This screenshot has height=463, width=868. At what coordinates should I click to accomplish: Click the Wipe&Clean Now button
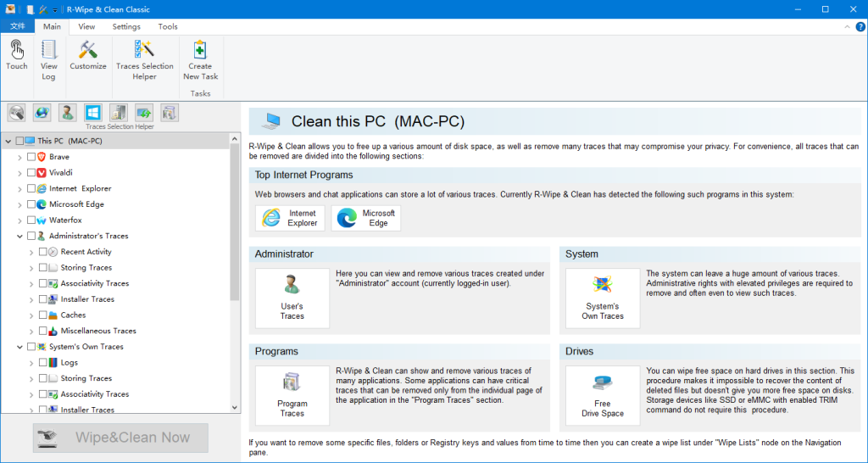pos(120,438)
